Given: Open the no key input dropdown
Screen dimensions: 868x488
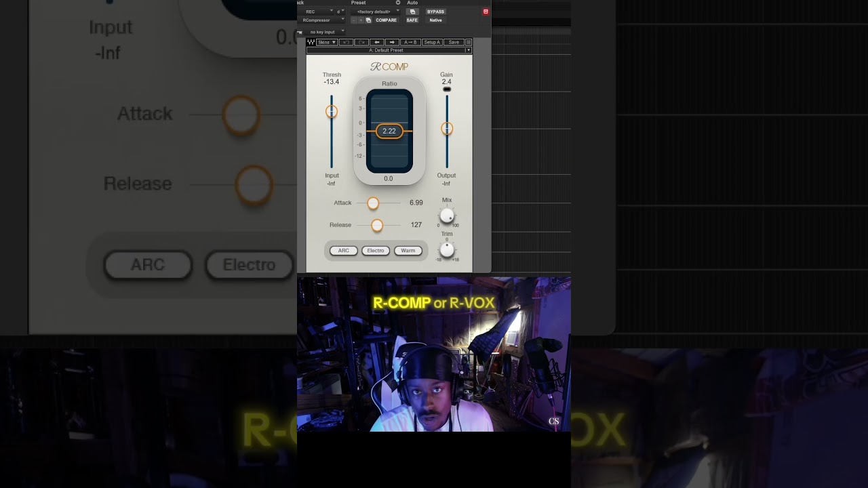Looking at the screenshot, I should [x=324, y=32].
